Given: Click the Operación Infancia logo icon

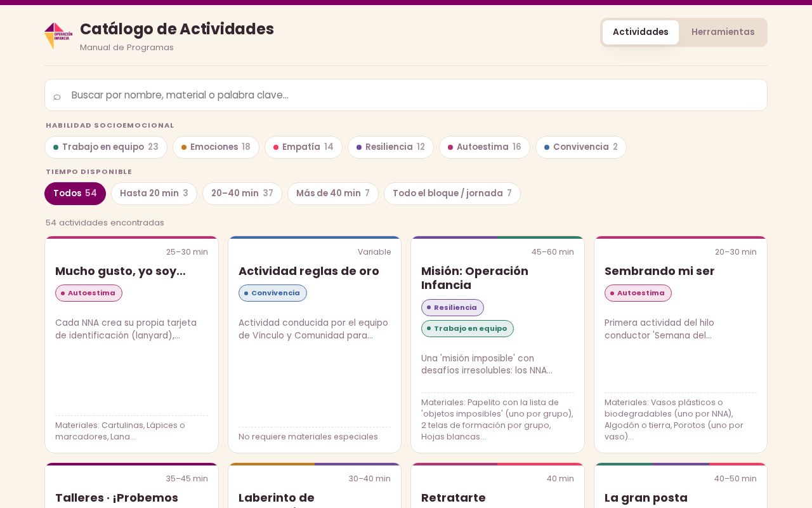Looking at the screenshot, I should click(58, 36).
